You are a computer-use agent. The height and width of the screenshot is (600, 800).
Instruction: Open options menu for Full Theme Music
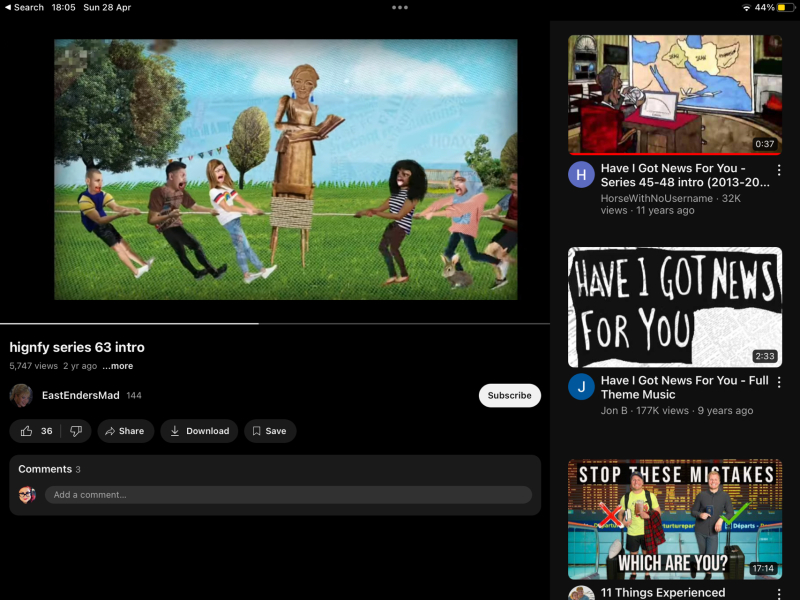click(x=779, y=382)
